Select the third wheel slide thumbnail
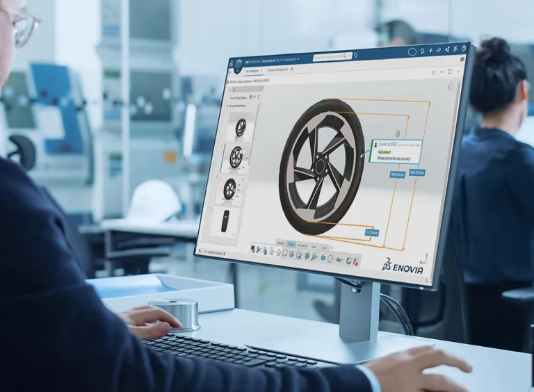Image resolution: width=534 pixels, height=392 pixels. coord(230,189)
